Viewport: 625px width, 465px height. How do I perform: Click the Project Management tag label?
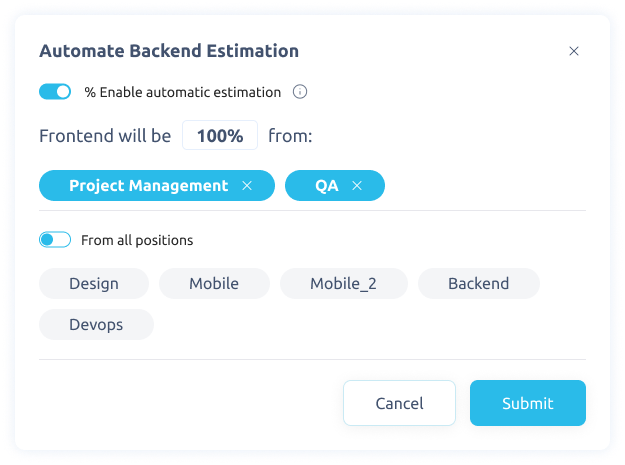(x=148, y=186)
